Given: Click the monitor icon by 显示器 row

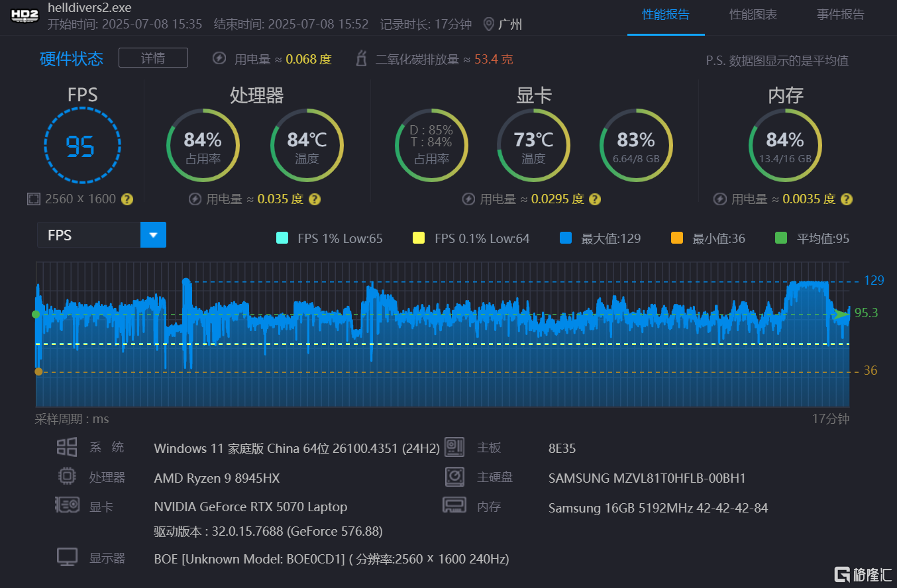Looking at the screenshot, I should [67, 557].
